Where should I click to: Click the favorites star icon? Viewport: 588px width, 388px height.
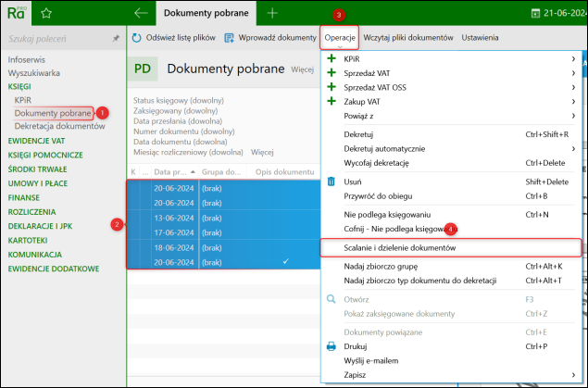coord(46,13)
